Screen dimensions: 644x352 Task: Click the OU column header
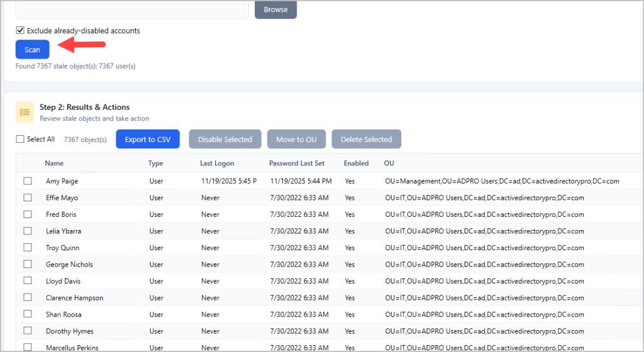pyautogui.click(x=389, y=163)
